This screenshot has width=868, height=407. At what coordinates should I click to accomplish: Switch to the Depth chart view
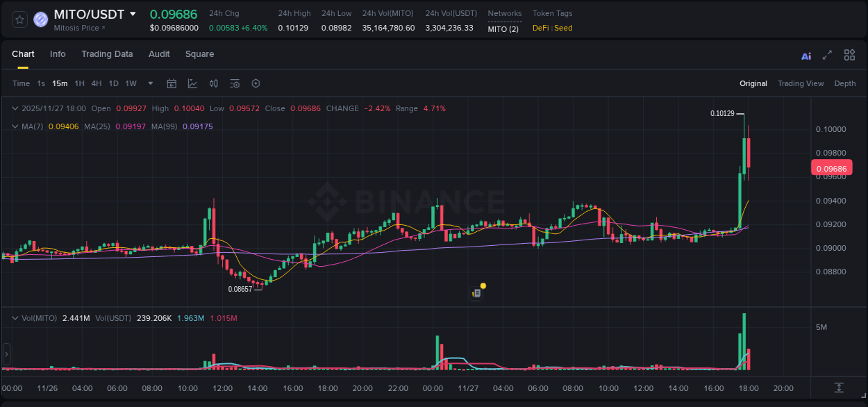[x=845, y=83]
